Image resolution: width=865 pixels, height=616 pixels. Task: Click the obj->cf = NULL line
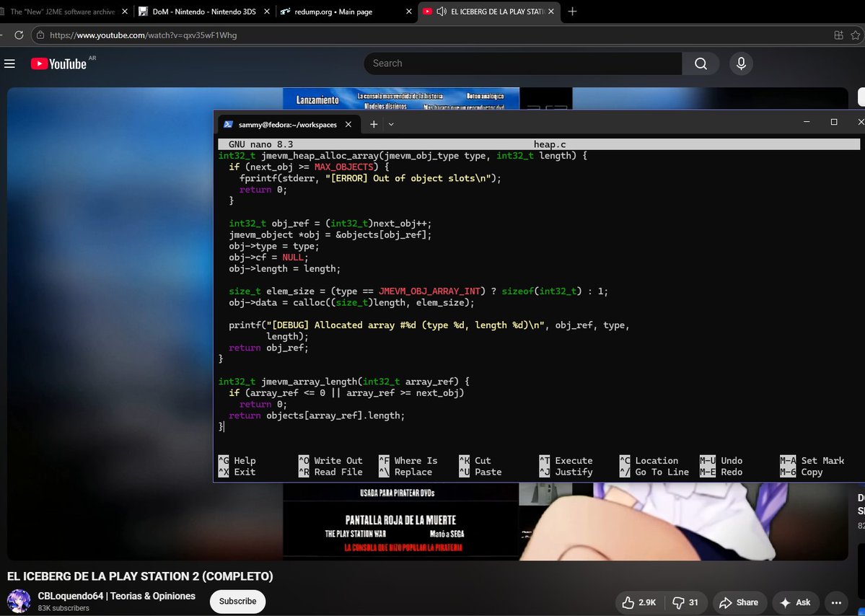(x=268, y=258)
